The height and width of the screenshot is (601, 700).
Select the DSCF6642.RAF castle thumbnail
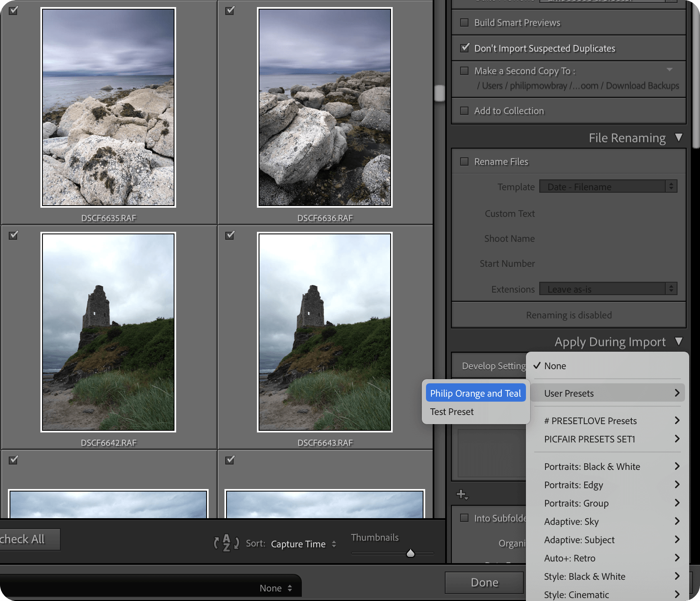click(108, 332)
